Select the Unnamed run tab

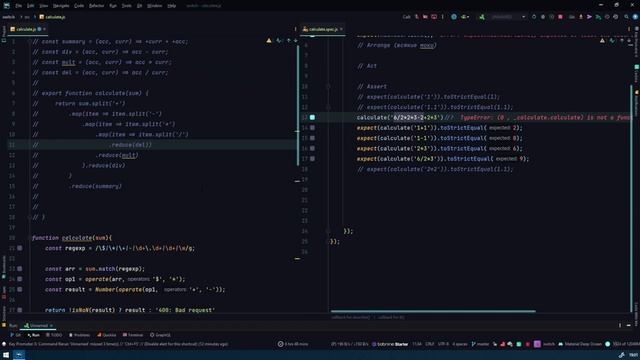click(x=37, y=325)
